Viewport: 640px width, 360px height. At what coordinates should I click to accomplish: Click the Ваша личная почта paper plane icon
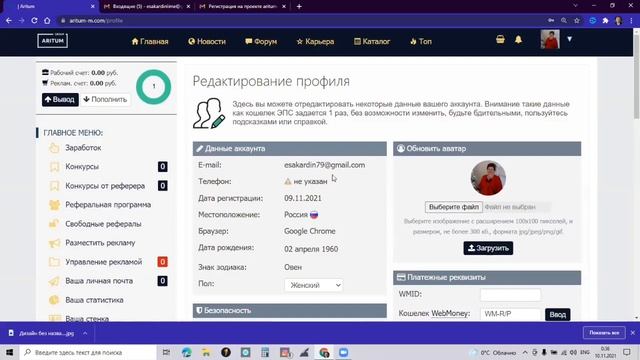[54, 281]
